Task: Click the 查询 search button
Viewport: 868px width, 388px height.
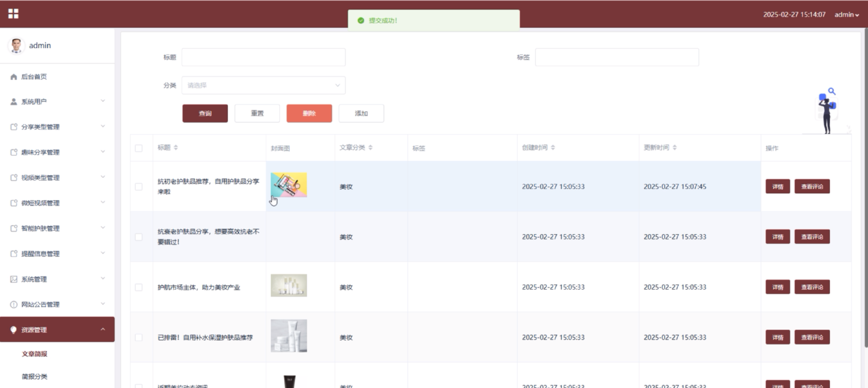Action: click(x=205, y=114)
